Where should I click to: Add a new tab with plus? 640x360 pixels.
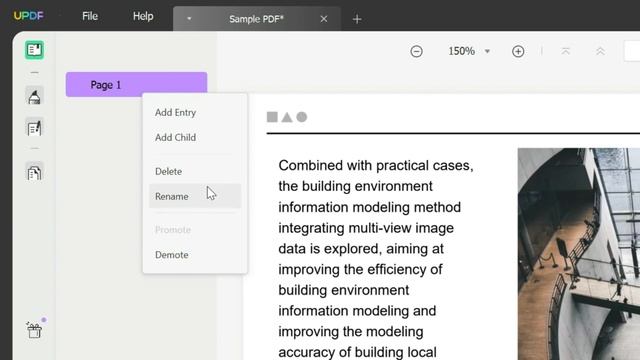[357, 19]
